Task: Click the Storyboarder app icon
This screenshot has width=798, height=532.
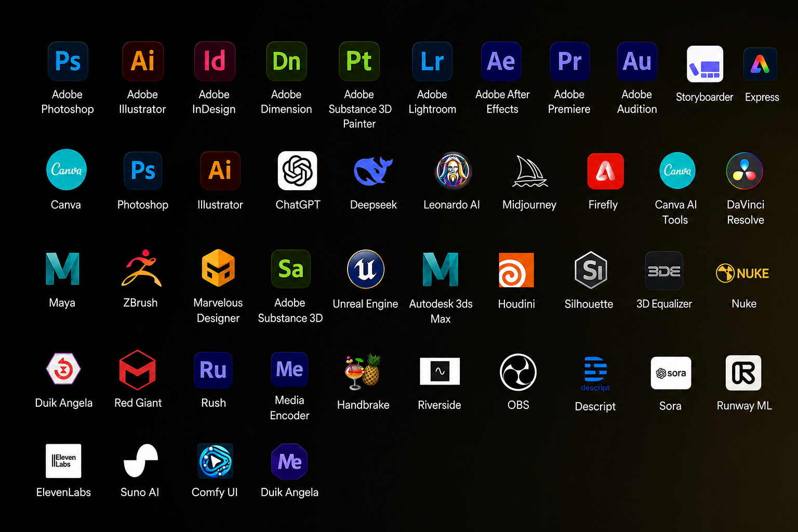Action: pyautogui.click(x=705, y=64)
